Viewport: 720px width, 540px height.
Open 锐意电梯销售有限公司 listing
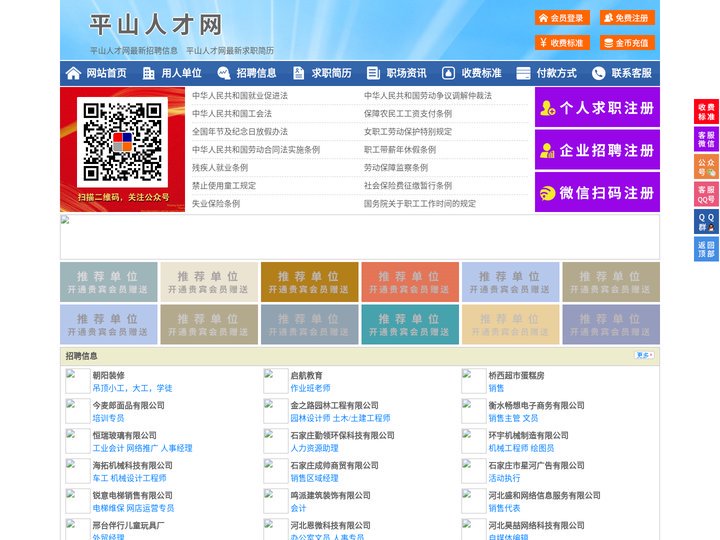click(x=133, y=495)
